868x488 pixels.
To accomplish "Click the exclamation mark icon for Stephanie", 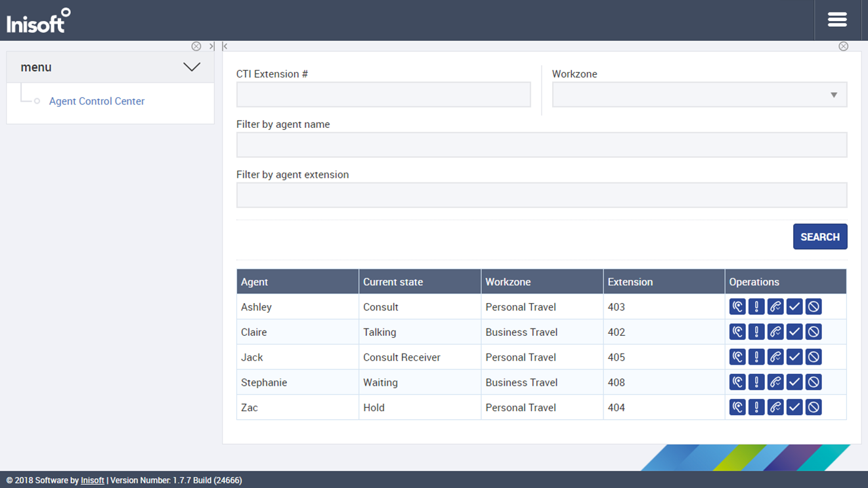I will click(x=756, y=382).
